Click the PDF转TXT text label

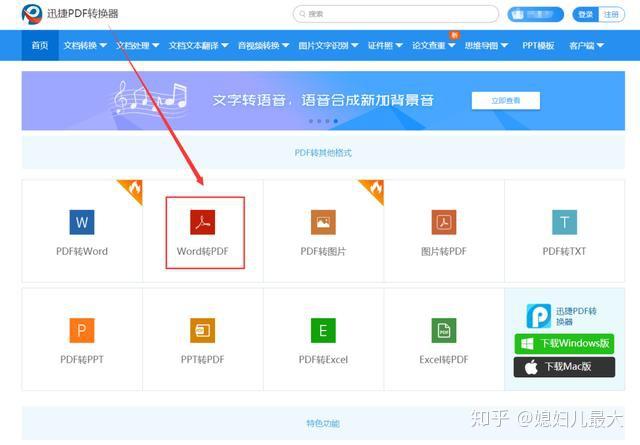(564, 251)
